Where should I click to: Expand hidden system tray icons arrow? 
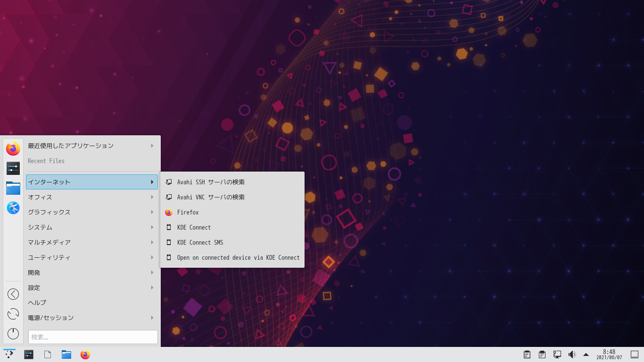tap(586, 354)
